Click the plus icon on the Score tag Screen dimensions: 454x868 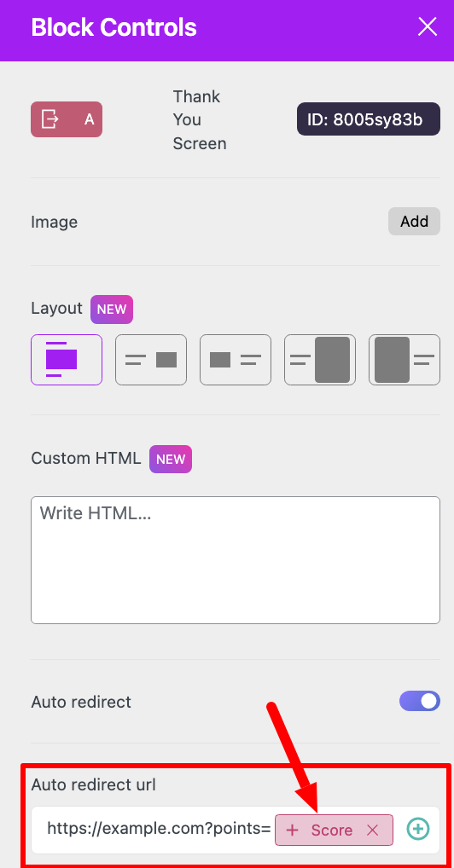[x=292, y=830]
